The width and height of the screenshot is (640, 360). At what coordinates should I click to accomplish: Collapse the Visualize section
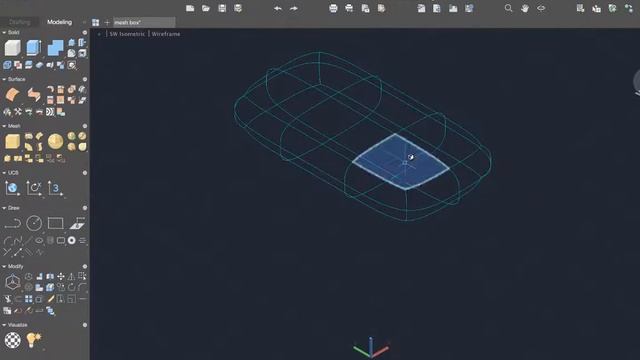[4, 325]
